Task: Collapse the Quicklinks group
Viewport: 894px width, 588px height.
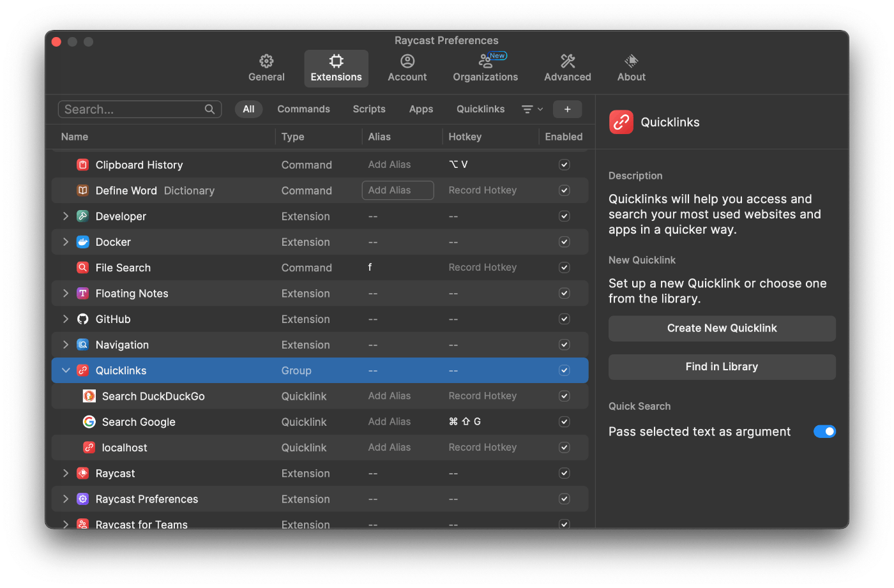Action: (66, 370)
